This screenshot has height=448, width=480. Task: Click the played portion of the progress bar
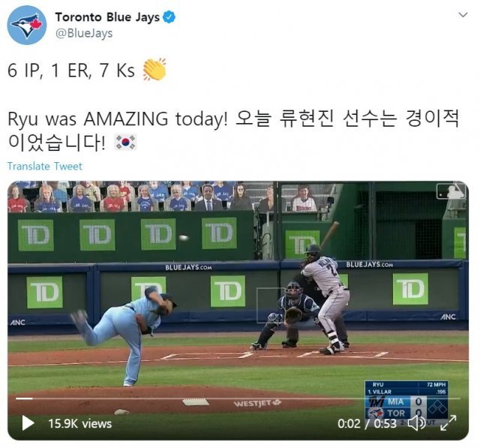pyautogui.click(x=24, y=398)
